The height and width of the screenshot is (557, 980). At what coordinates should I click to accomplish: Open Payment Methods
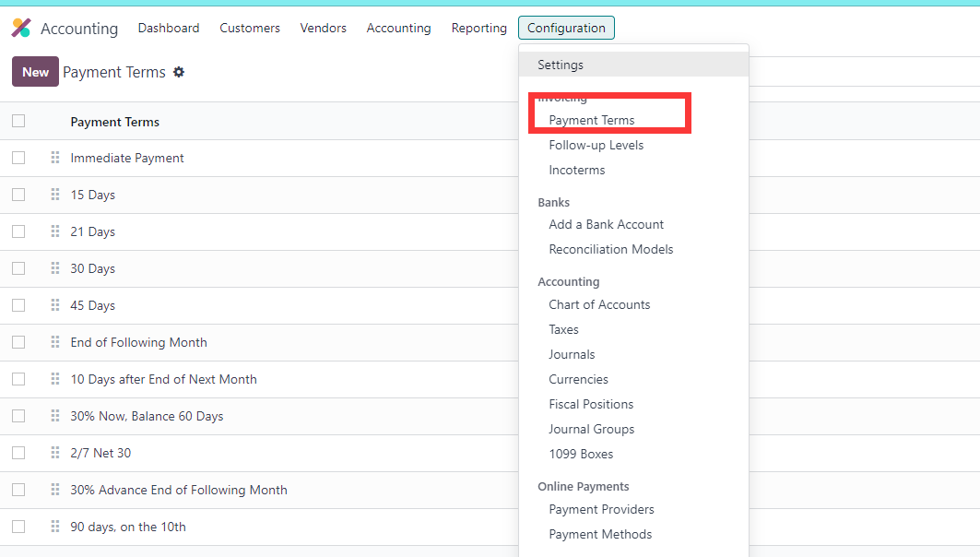pos(600,535)
